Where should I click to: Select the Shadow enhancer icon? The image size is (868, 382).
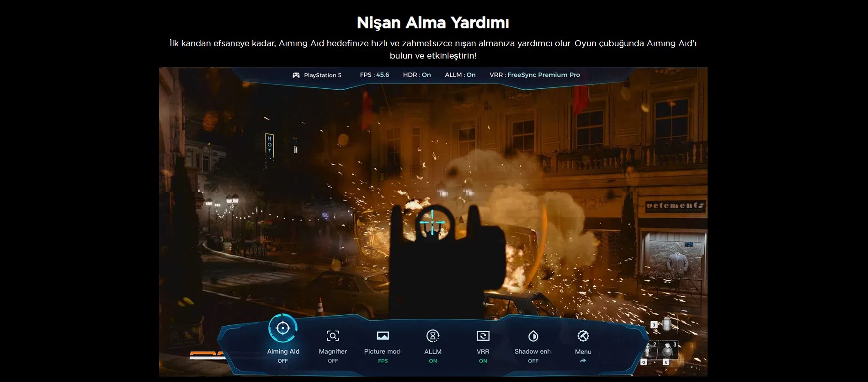[533, 336]
